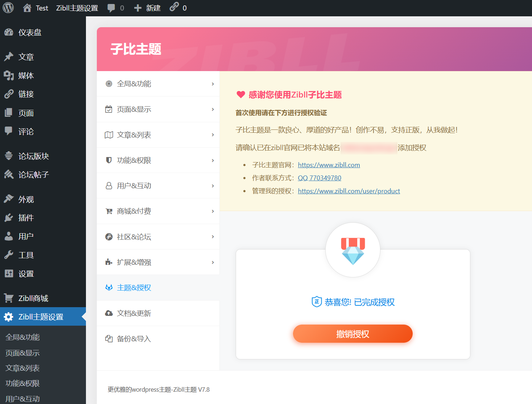Viewport: 532px width, 404px height.
Task: Click the comments bubble icon in admin bar
Action: pos(110,8)
